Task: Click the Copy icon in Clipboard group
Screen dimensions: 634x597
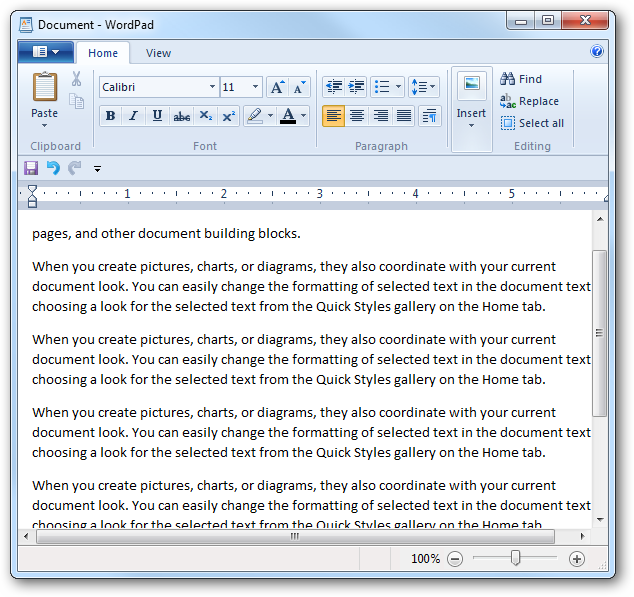Action: 76,101
